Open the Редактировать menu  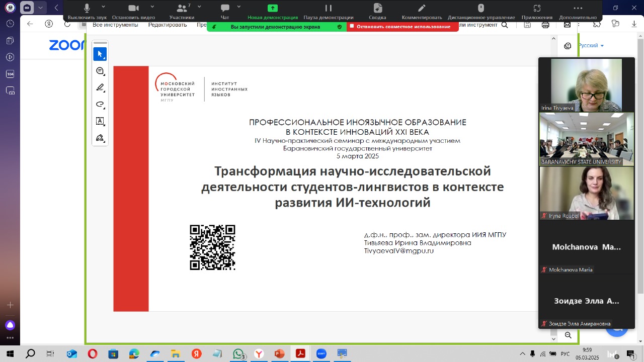click(x=168, y=25)
